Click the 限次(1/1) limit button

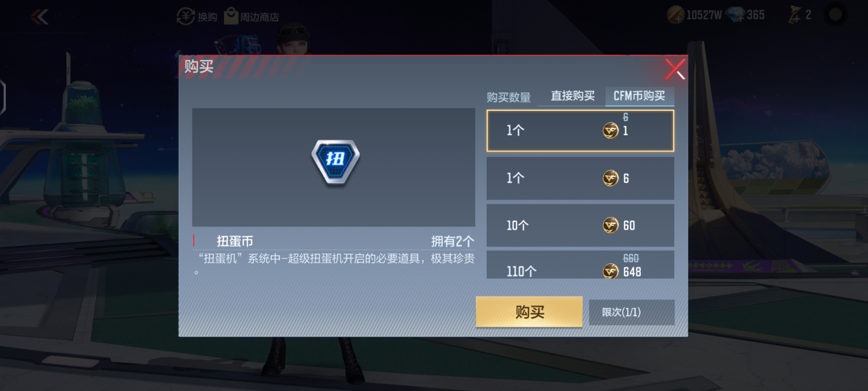[631, 312]
